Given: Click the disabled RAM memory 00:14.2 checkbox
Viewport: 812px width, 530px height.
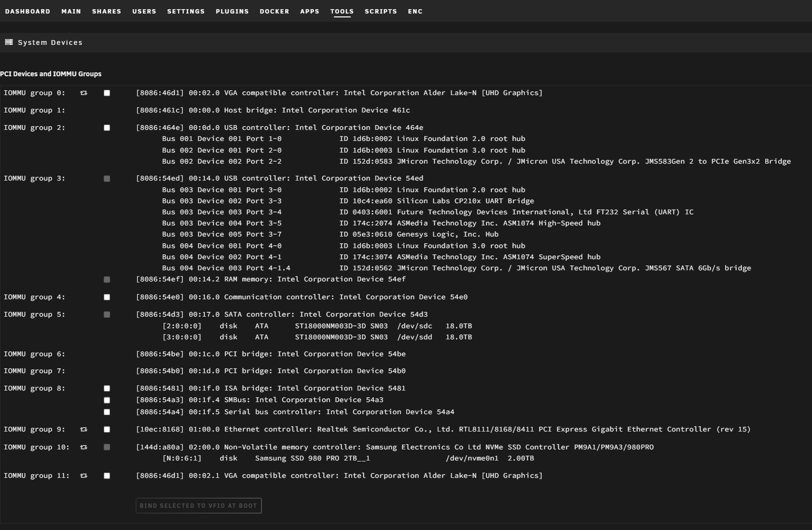Looking at the screenshot, I should (x=107, y=279).
